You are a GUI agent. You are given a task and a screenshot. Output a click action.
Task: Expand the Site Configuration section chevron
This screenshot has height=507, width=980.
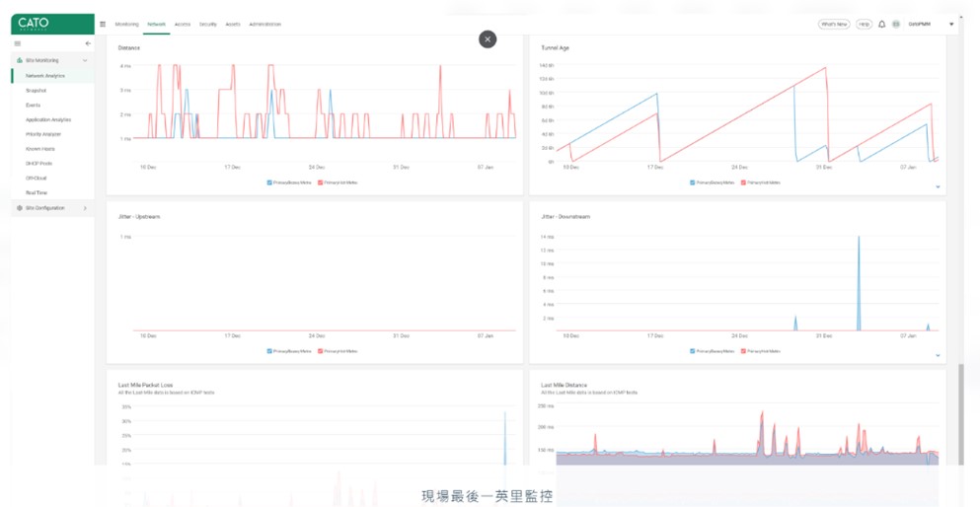click(86, 208)
